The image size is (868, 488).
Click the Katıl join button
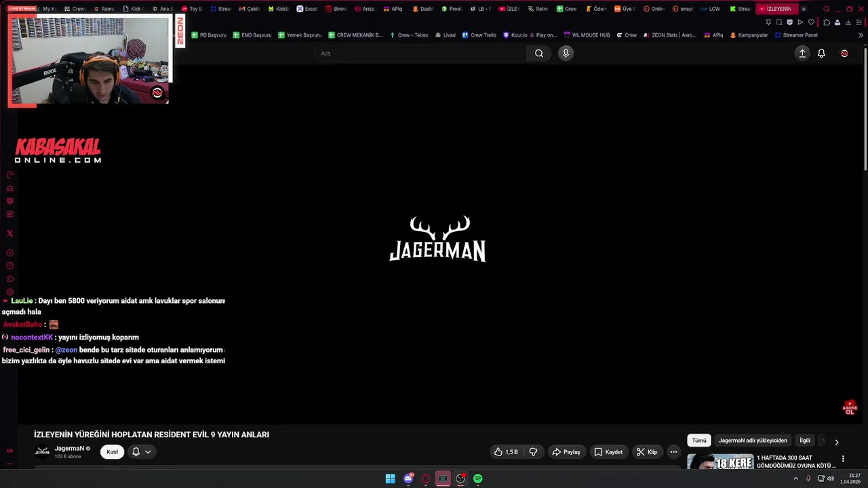tap(113, 452)
